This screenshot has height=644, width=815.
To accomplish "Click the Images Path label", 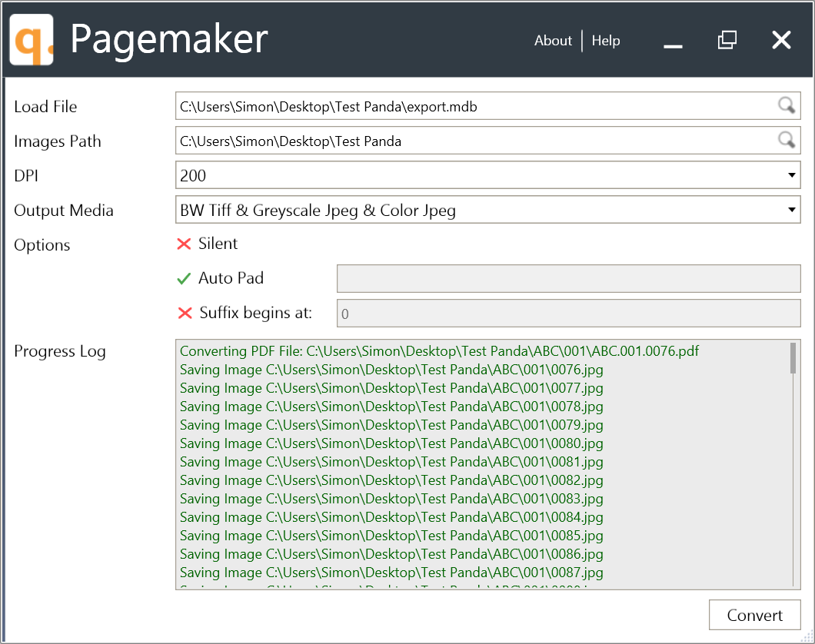I will (57, 141).
